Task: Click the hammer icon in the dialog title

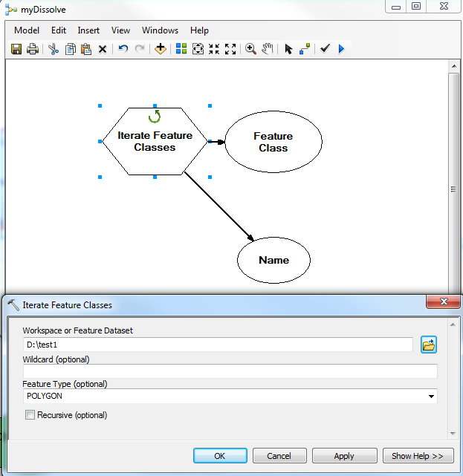Action: click(x=13, y=304)
